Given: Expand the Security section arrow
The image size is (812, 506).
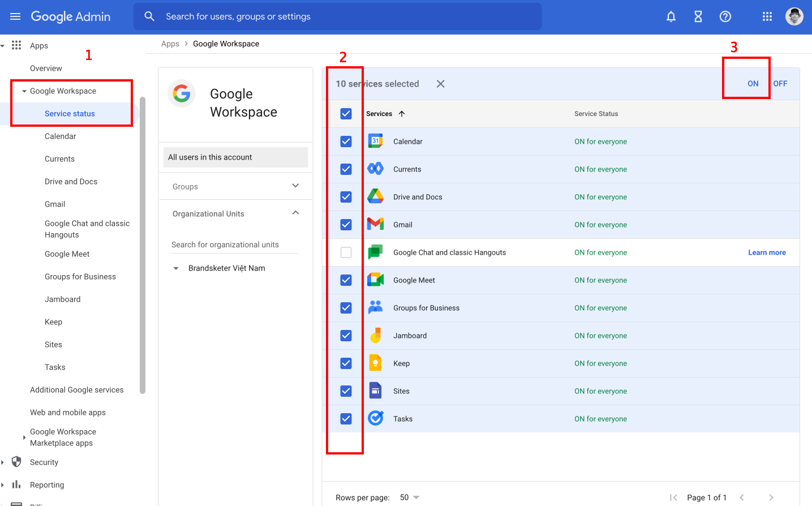Looking at the screenshot, I should pos(3,462).
